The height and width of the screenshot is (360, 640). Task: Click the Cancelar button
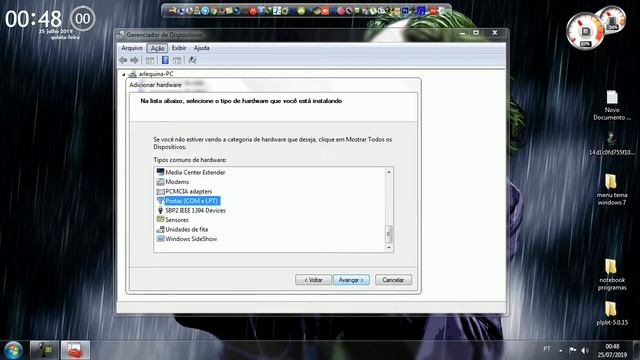click(x=393, y=280)
